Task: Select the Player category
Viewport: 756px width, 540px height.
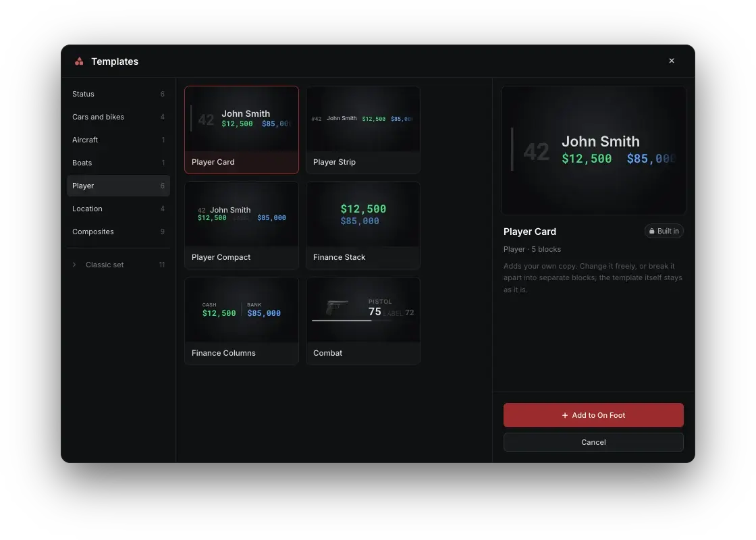Action: point(118,186)
